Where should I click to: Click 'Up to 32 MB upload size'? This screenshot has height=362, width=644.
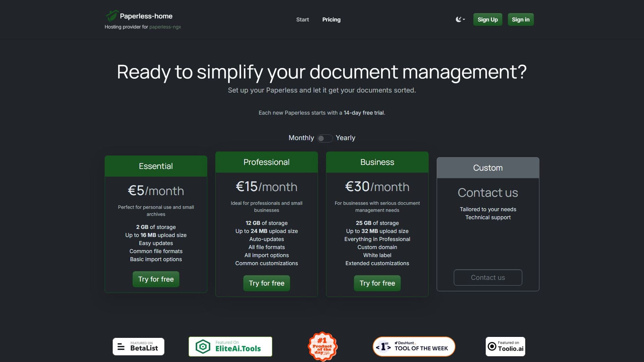[377, 231]
